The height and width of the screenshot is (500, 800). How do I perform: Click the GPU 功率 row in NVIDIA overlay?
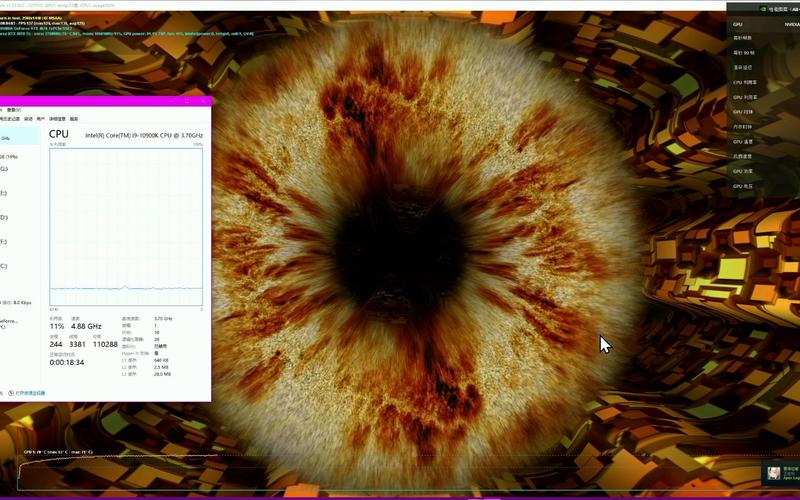click(745, 171)
